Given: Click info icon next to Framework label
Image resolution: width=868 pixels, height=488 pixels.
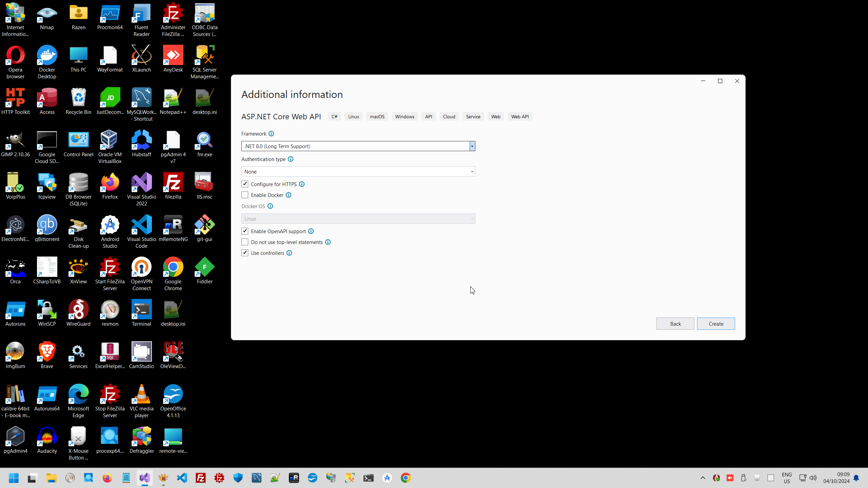Looking at the screenshot, I should [x=271, y=134].
